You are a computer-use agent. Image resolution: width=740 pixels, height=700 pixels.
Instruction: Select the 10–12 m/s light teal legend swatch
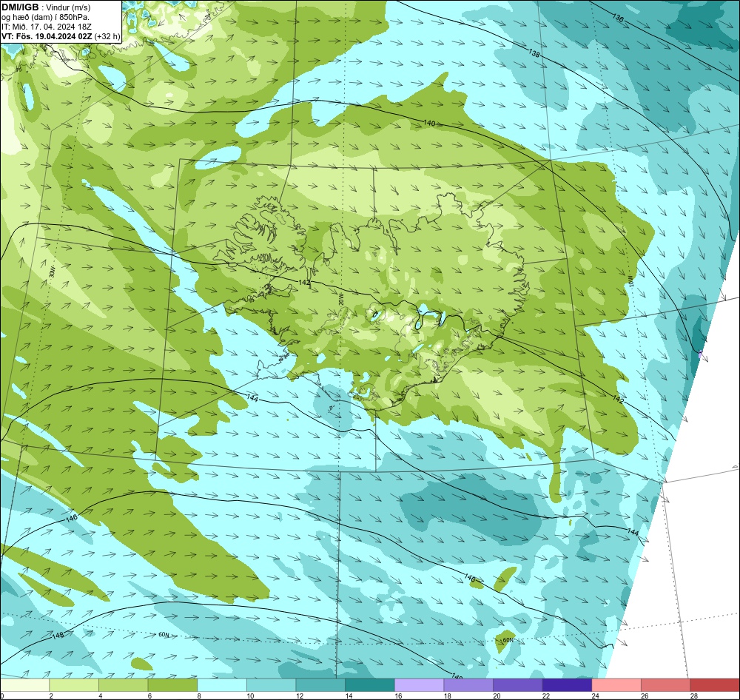(x=272, y=685)
